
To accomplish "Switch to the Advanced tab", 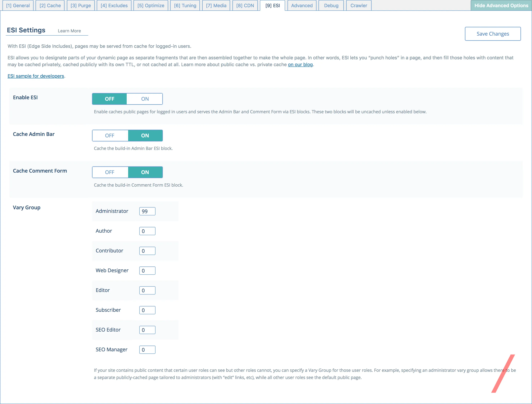I will [x=302, y=5].
